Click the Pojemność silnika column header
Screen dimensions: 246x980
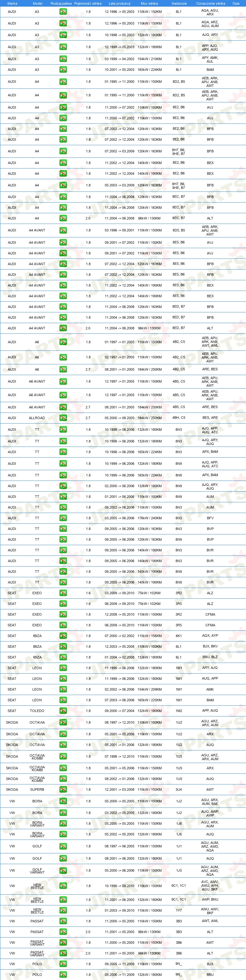tap(88, 3)
